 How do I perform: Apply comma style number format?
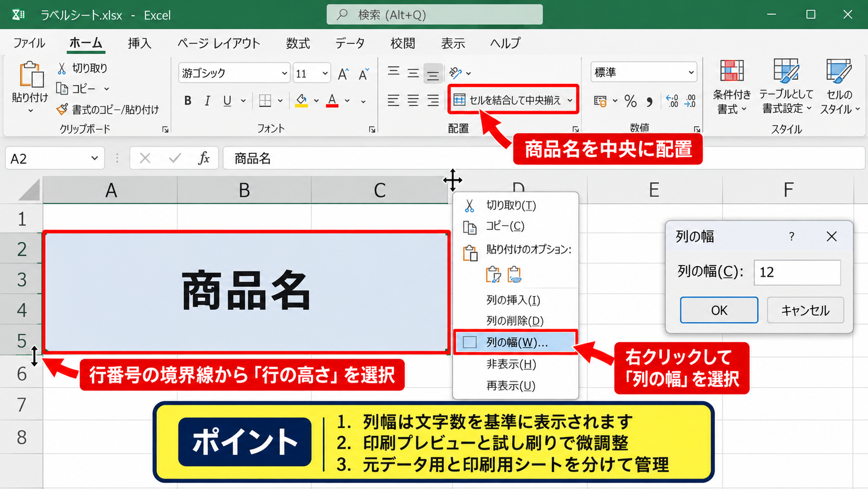click(649, 101)
